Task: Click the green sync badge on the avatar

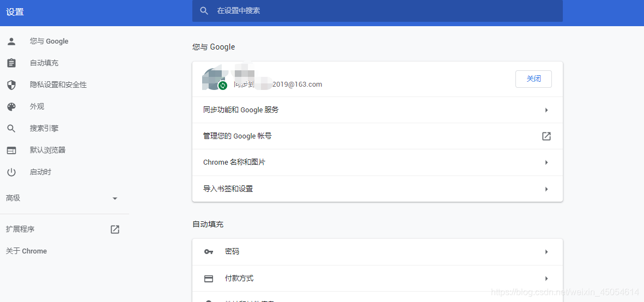Action: (x=223, y=86)
